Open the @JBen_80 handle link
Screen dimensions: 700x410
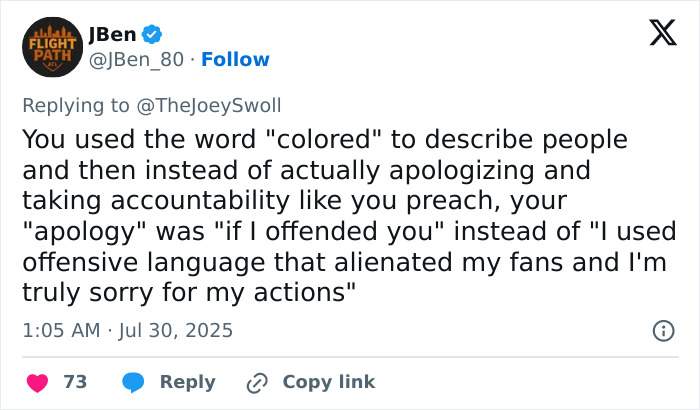136,60
